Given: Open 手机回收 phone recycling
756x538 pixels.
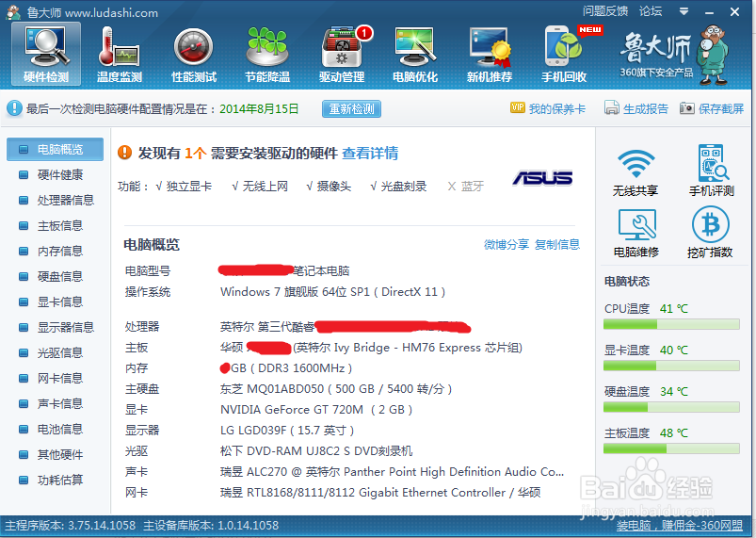Looking at the screenshot, I should [x=564, y=55].
